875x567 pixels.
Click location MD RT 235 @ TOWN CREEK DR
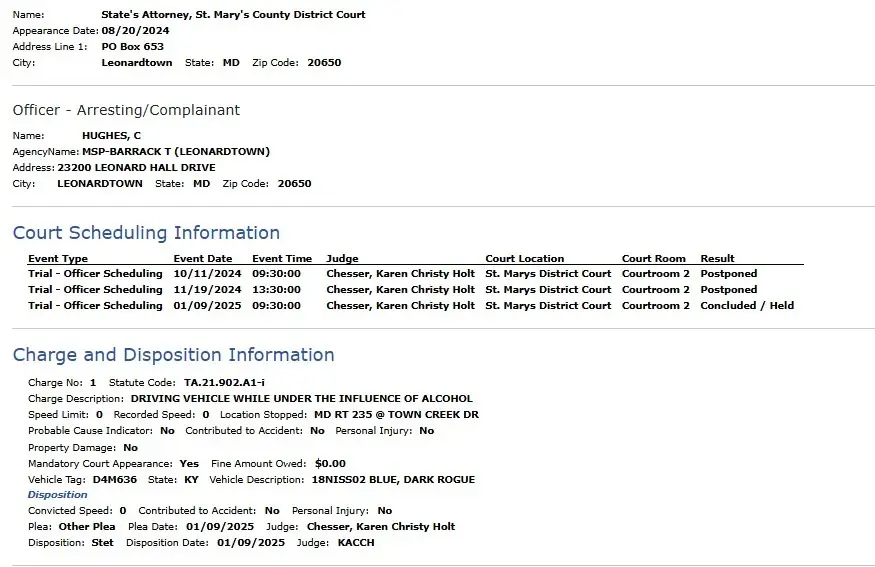tap(396, 415)
